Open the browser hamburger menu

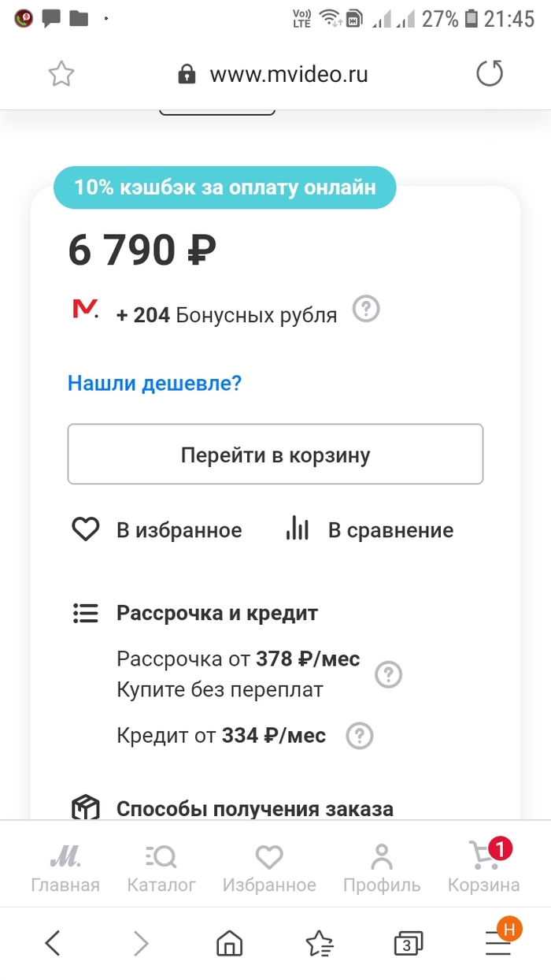pyautogui.click(x=497, y=942)
